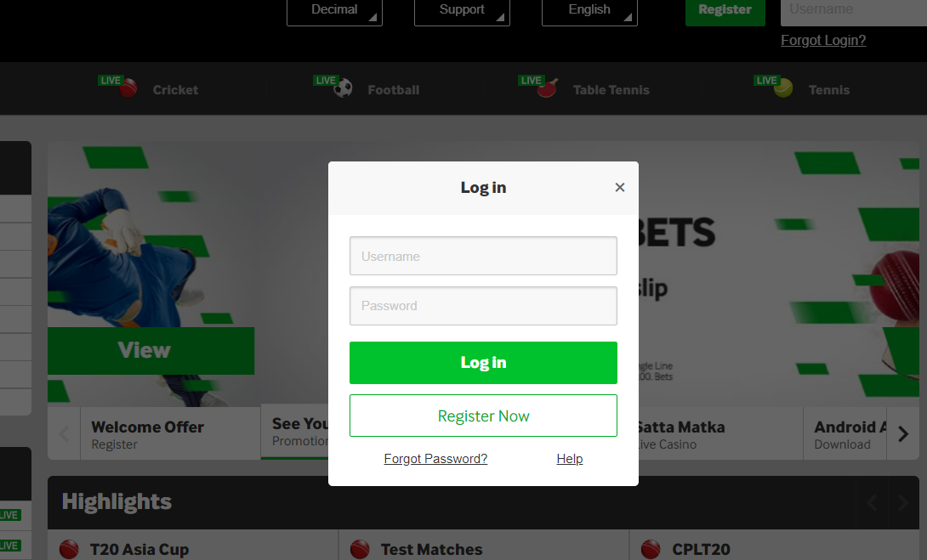Expand the Decimal odds dropdown

(x=334, y=11)
